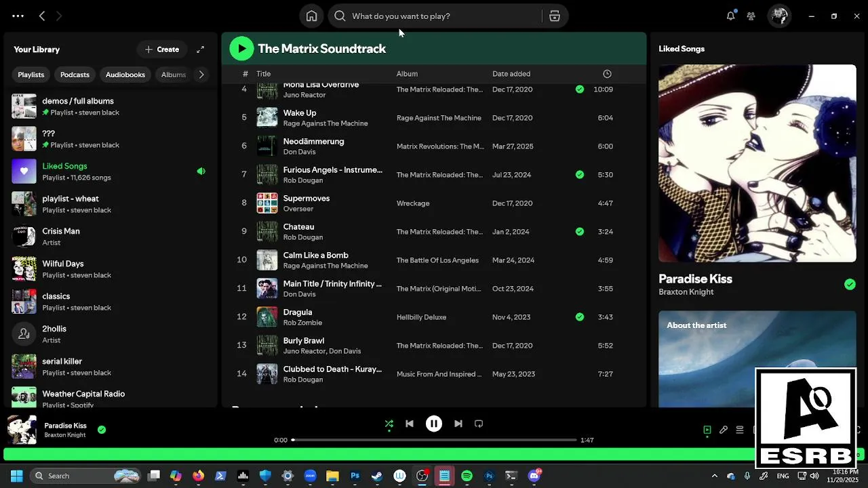This screenshot has height=488, width=868.
Task: Toggle saved checkmark on Paradise Kiss in player bar
Action: pos(102,430)
